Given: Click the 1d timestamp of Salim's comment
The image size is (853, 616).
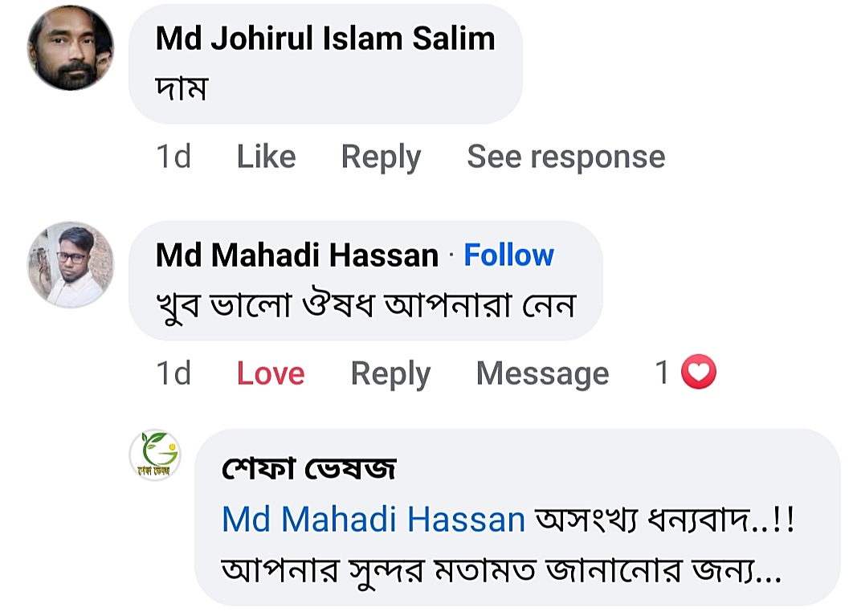Looking at the screenshot, I should coord(173,157).
